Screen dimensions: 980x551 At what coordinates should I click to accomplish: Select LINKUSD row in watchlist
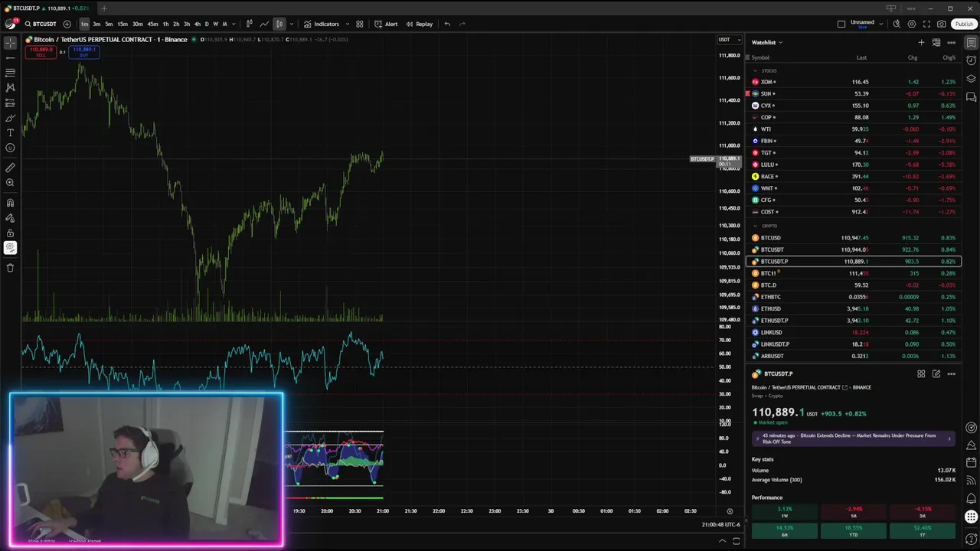(853, 332)
